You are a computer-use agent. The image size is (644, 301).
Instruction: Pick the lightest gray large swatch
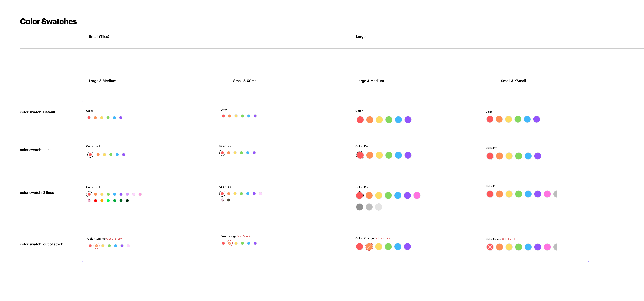coord(379,207)
